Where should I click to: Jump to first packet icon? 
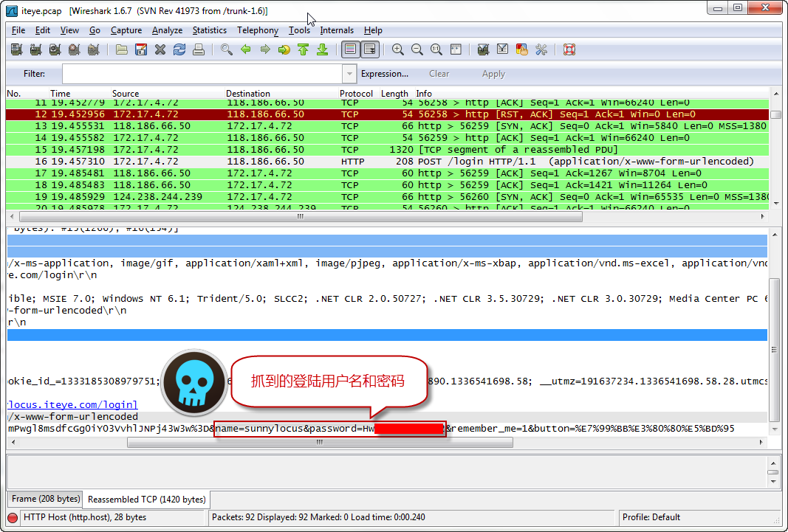[x=303, y=49]
